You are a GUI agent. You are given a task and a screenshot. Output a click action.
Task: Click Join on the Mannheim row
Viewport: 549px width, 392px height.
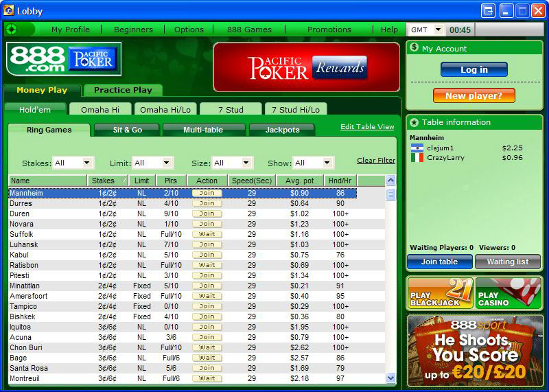pyautogui.click(x=207, y=193)
